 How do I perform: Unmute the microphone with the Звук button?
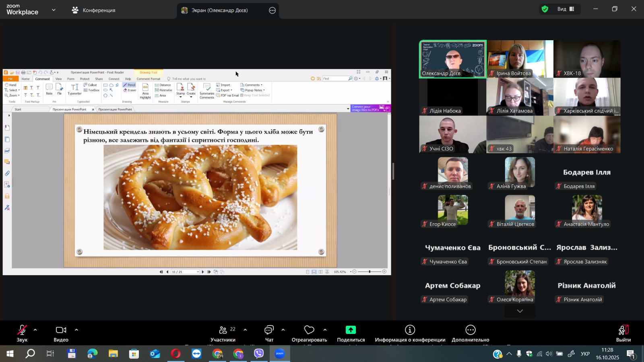pyautogui.click(x=22, y=333)
